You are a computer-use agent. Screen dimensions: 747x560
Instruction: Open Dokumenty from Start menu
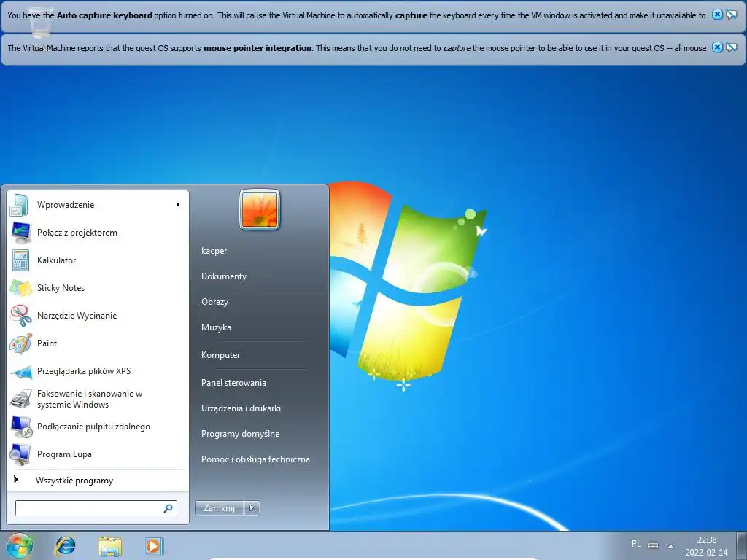pos(224,276)
